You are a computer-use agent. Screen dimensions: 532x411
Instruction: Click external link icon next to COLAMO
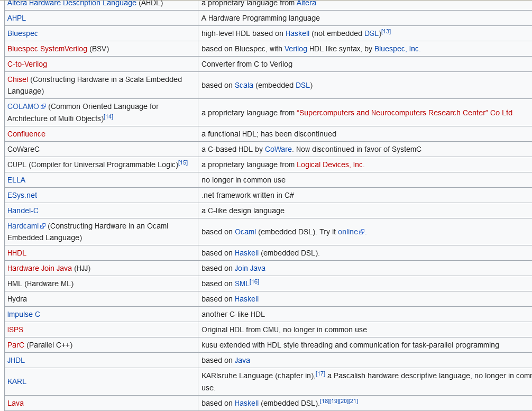pos(43,106)
